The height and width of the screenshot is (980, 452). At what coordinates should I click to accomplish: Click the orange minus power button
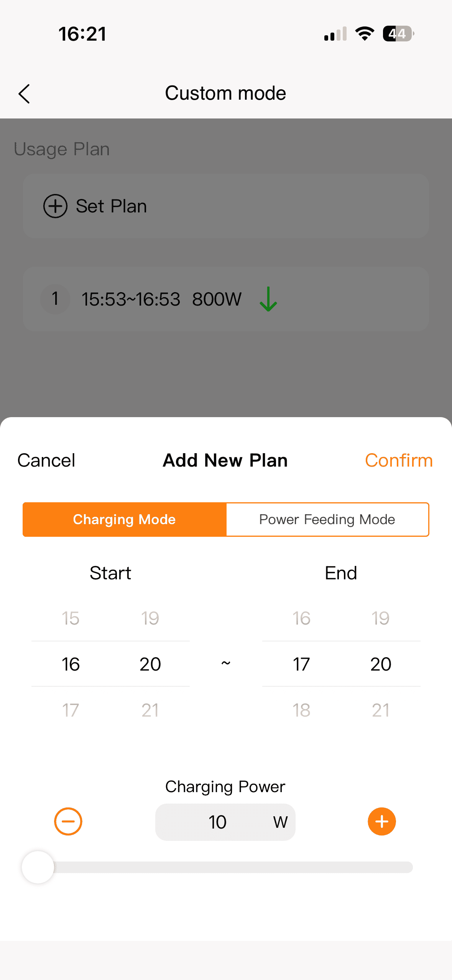68,821
